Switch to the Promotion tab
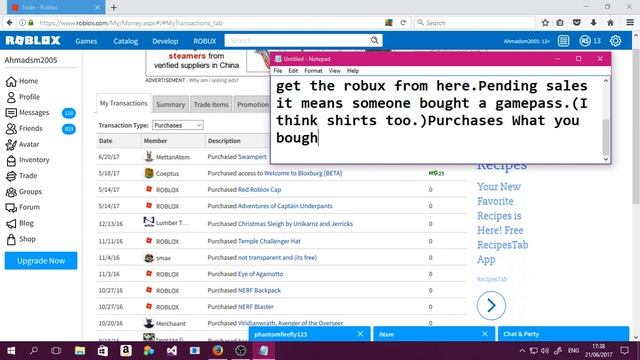This screenshot has width=640, height=360. tap(252, 104)
